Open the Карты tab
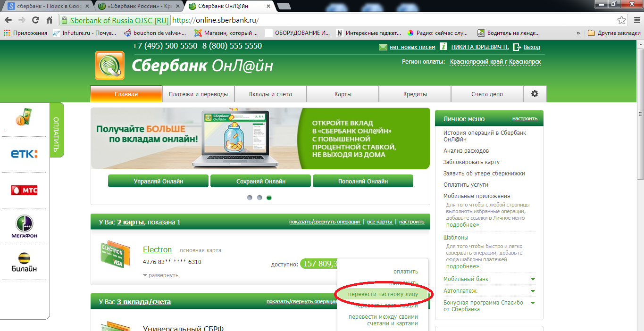The height and width of the screenshot is (331, 644). point(343,94)
